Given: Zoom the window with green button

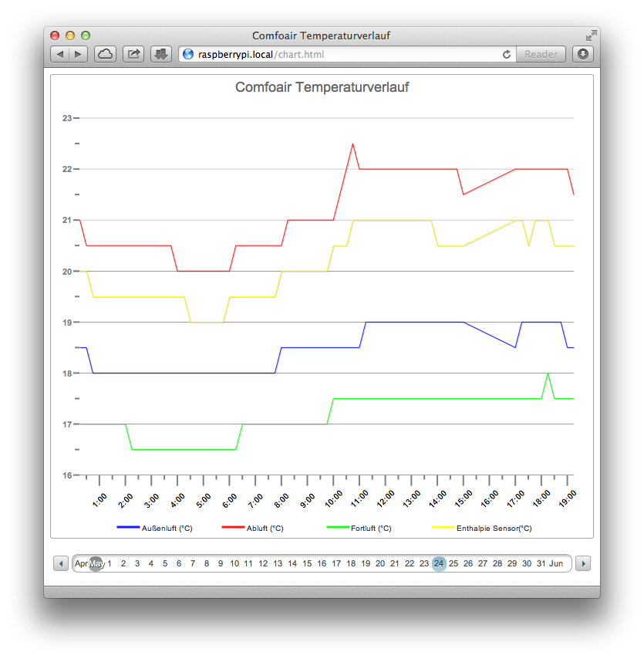Looking at the screenshot, I should tap(86, 35).
